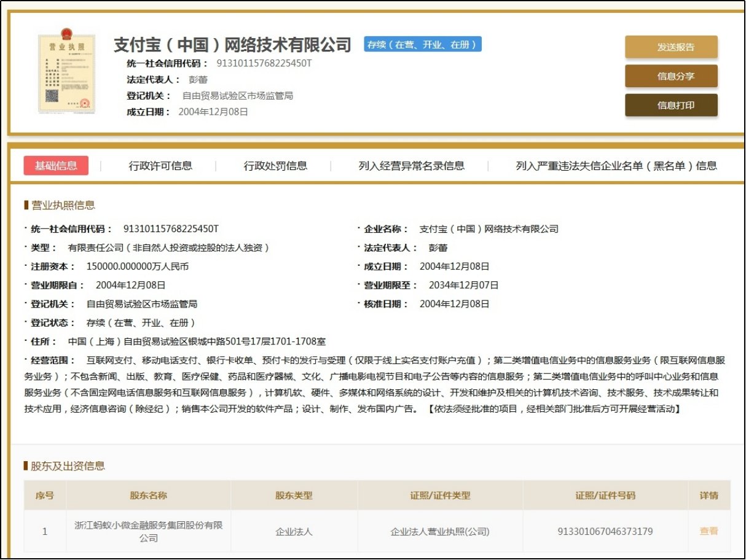Click the 发送报告 button
The image size is (746, 560).
click(671, 47)
